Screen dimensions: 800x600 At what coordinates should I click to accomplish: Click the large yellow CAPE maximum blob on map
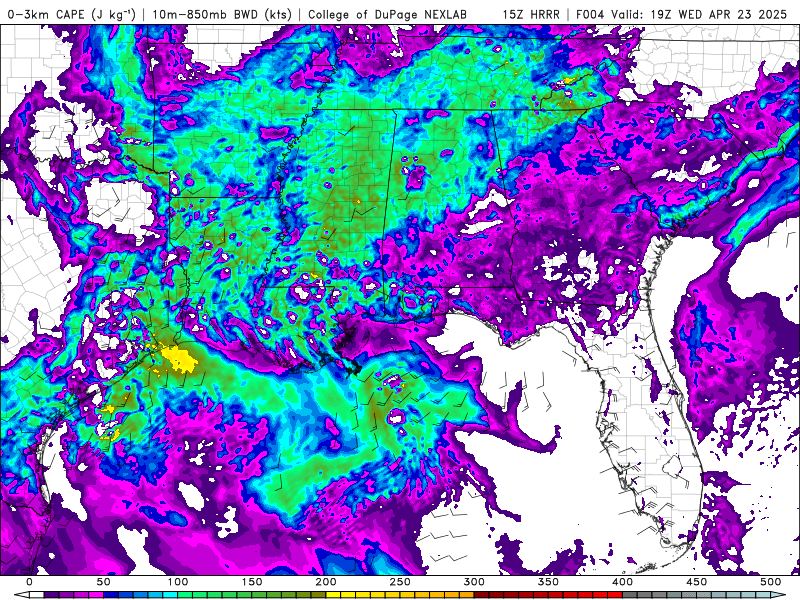(x=178, y=358)
